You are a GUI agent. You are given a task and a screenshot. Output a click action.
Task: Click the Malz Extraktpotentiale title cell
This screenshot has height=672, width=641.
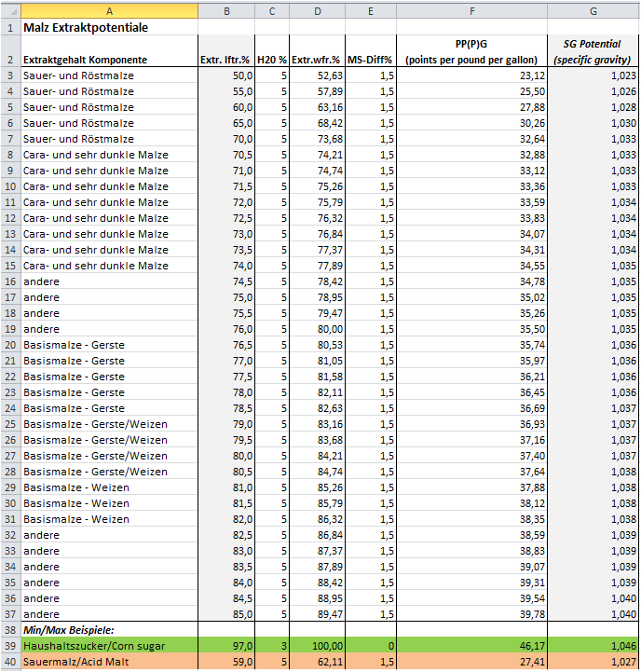point(108,27)
